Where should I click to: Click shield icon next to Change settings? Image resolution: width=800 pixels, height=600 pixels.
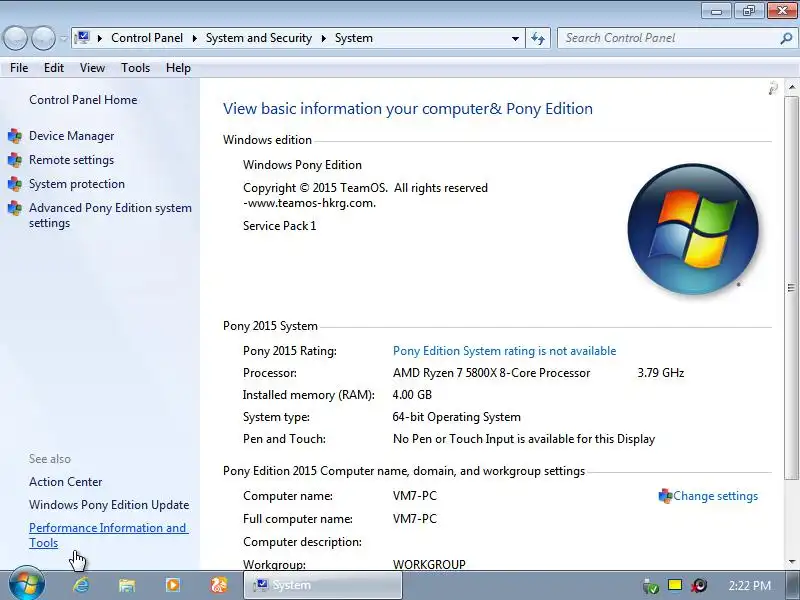(x=665, y=496)
